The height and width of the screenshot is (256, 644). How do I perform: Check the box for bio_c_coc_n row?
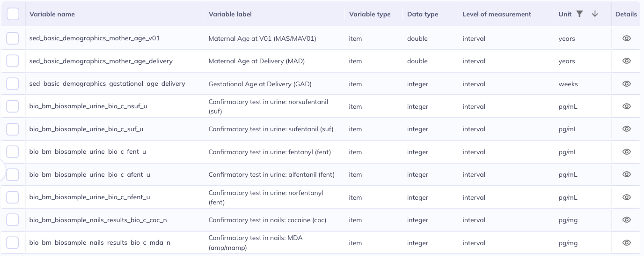pos(13,220)
